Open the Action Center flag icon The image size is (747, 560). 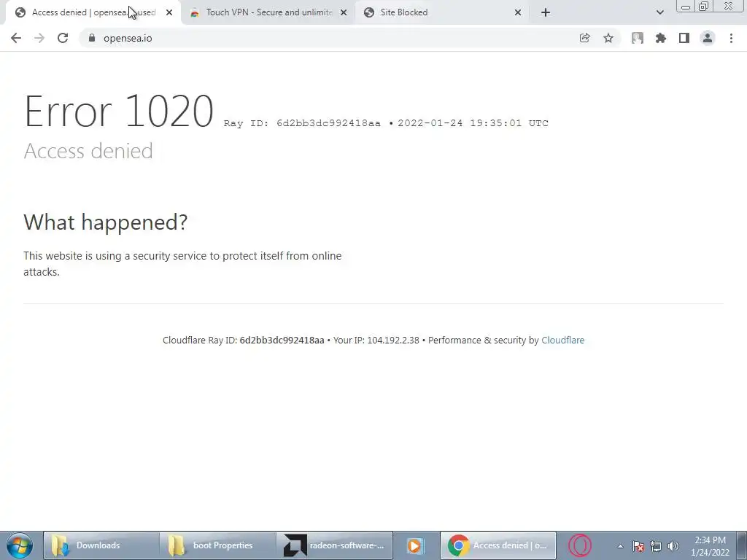[638, 546]
